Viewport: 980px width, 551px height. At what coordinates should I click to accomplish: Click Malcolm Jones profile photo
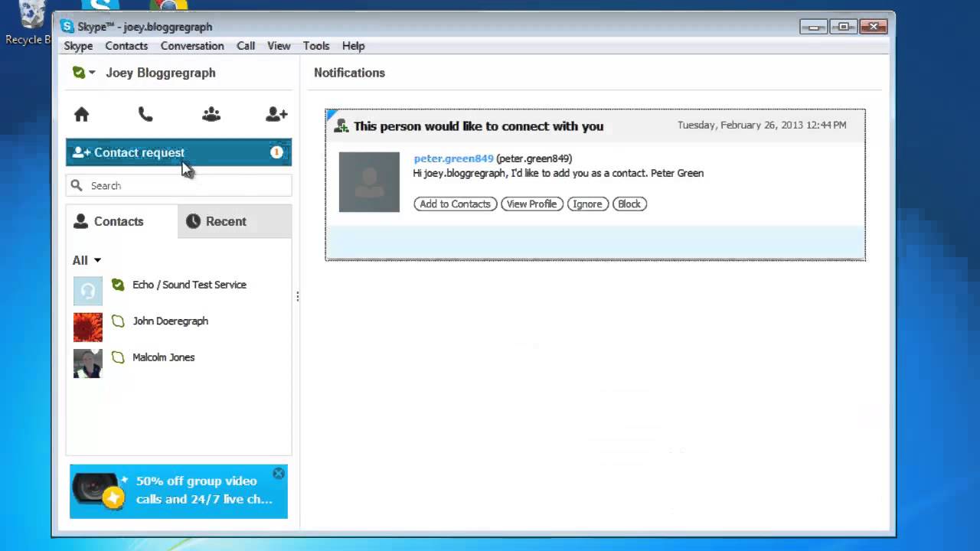(88, 364)
